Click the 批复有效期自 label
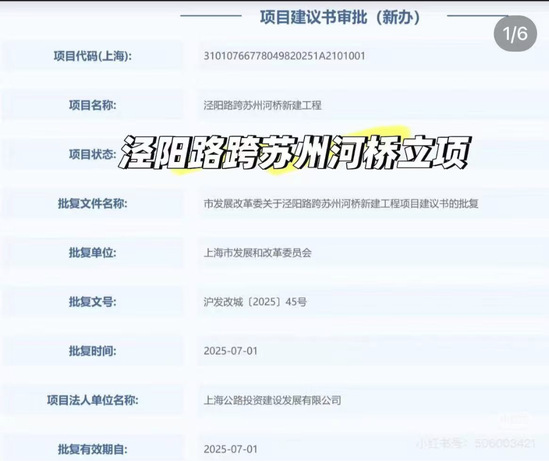 pyautogui.click(x=93, y=449)
